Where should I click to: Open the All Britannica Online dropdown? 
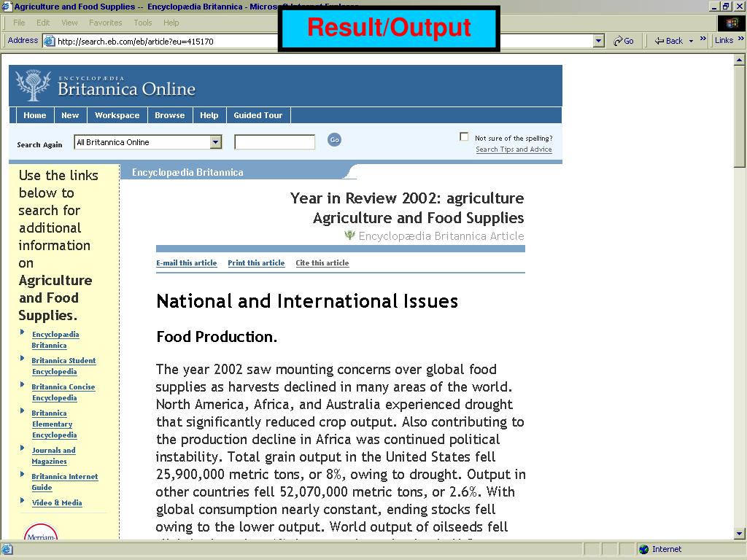coord(216,142)
